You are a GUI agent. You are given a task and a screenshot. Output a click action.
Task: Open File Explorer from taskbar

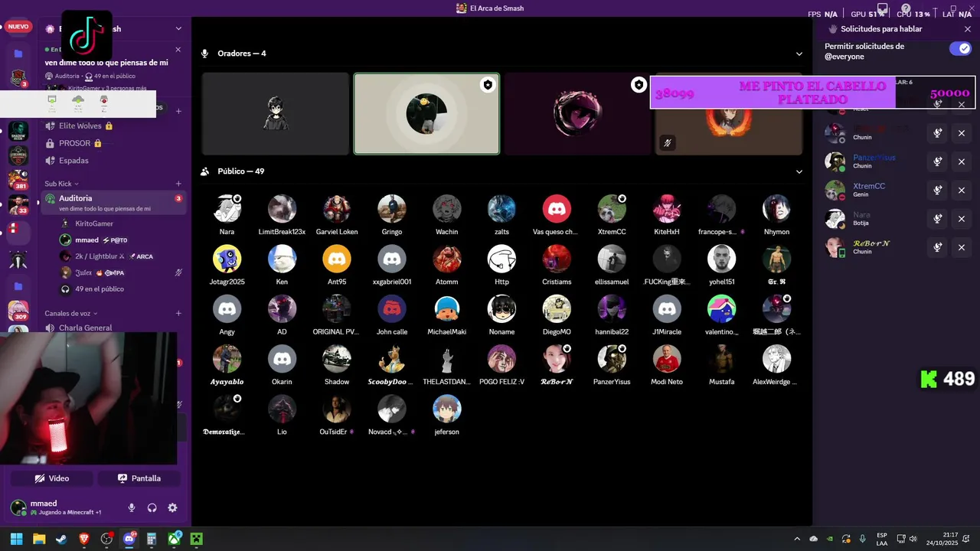coord(39,539)
